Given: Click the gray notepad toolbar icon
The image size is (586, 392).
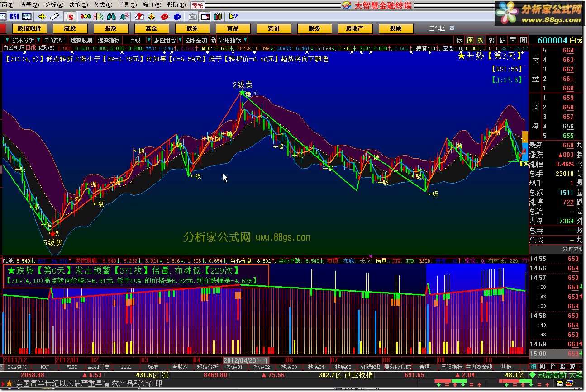Looking at the screenshot, I should click(x=193, y=17).
